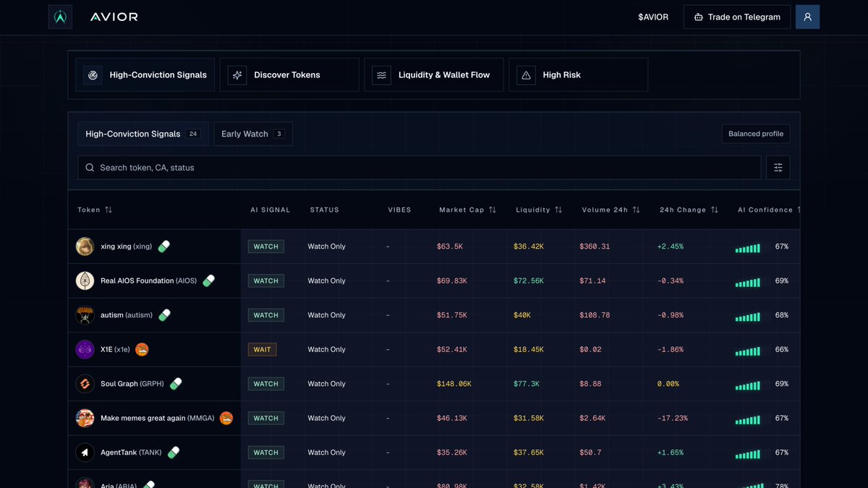Click the $AVIOR link in header

(x=653, y=17)
